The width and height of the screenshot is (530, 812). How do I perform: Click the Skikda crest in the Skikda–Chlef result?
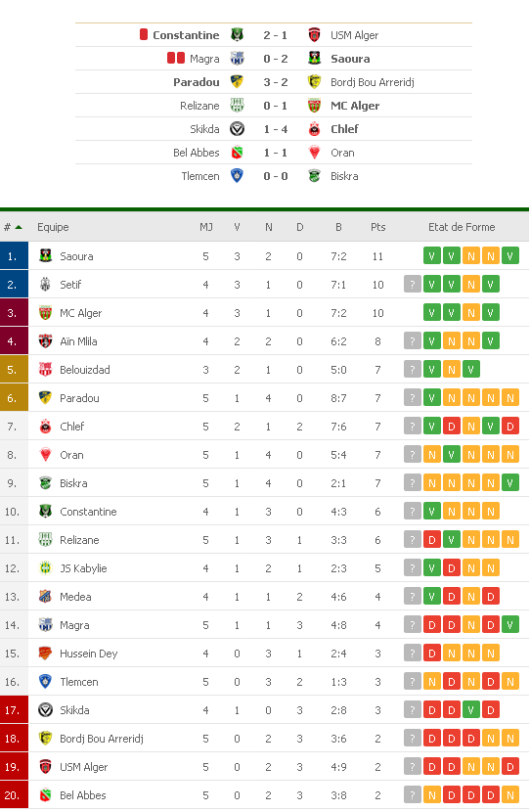[237, 128]
